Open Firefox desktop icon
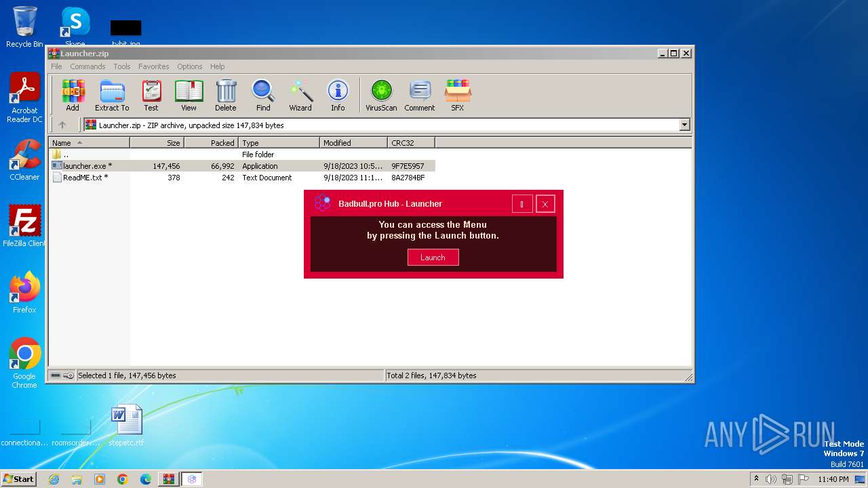The image size is (868, 488). coord(24,293)
